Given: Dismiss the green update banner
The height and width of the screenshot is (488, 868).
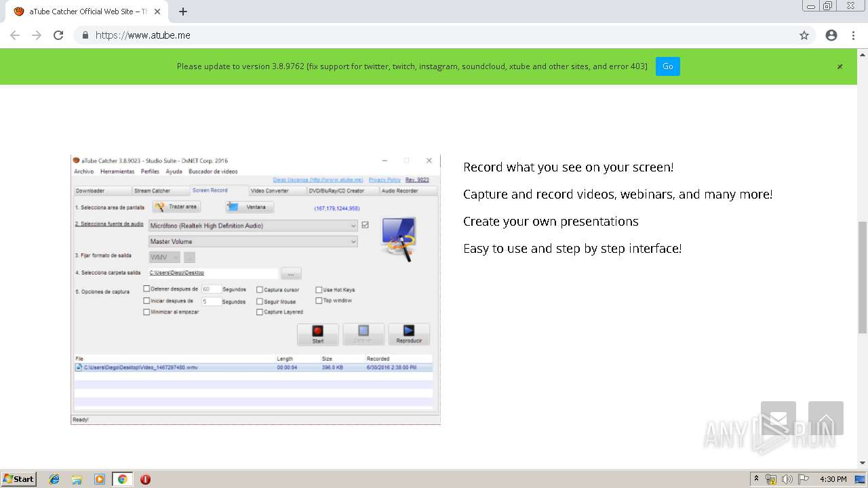Looking at the screenshot, I should pos(840,66).
